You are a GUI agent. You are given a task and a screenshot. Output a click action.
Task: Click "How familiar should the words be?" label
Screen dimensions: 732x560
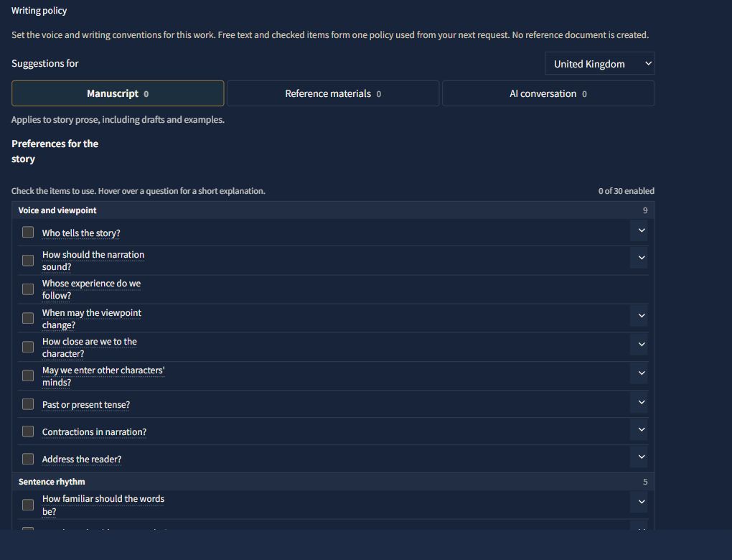(x=103, y=505)
